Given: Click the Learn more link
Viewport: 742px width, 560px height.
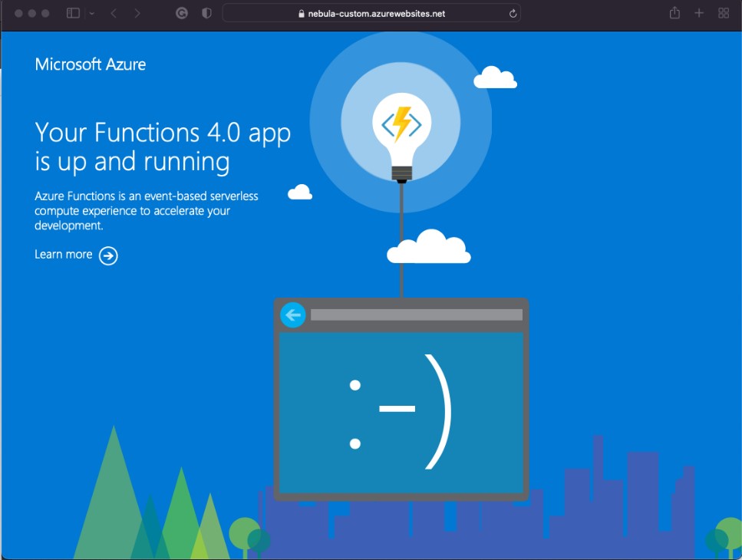Looking at the screenshot, I should pyautogui.click(x=63, y=255).
